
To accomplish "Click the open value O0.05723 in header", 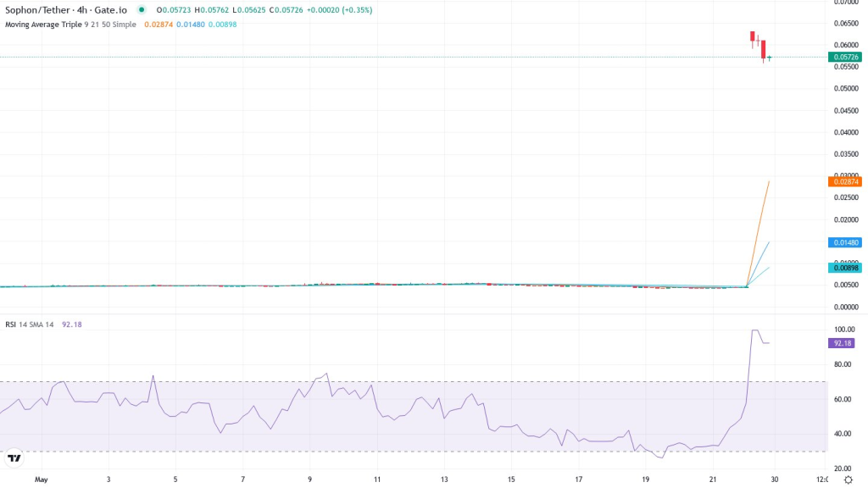I will coord(174,10).
